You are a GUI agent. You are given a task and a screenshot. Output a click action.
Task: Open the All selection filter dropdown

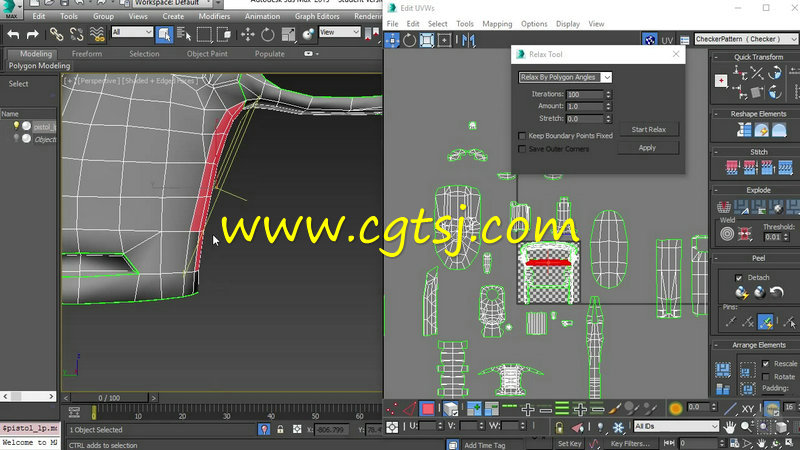(132, 32)
